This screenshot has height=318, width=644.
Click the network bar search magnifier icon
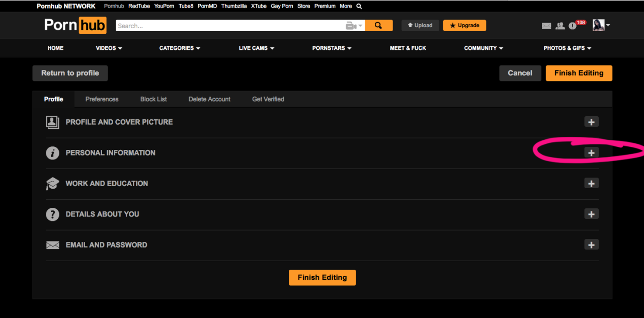click(359, 6)
